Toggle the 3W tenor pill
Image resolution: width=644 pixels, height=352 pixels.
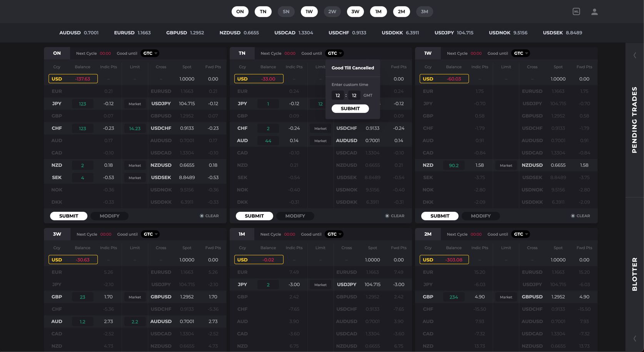point(355,12)
